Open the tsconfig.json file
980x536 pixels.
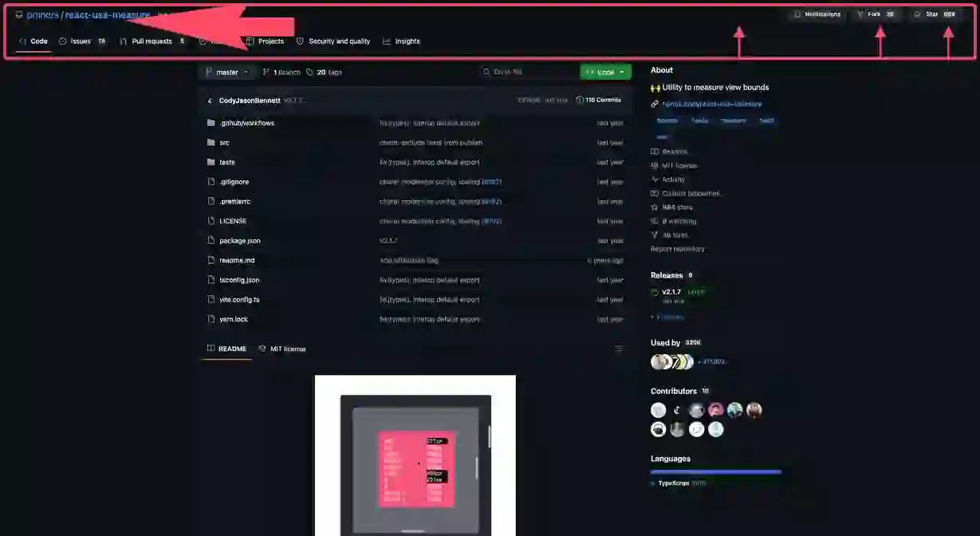(239, 280)
